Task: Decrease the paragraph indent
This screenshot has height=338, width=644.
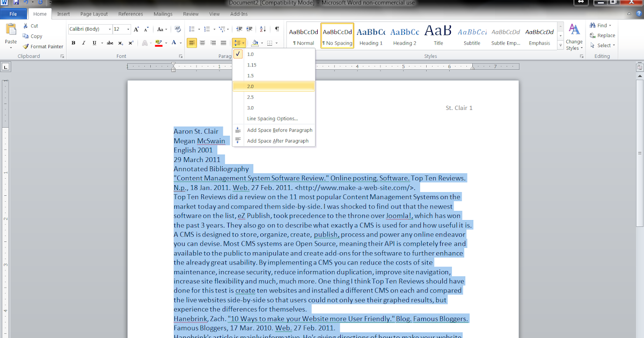Action: pyautogui.click(x=239, y=29)
